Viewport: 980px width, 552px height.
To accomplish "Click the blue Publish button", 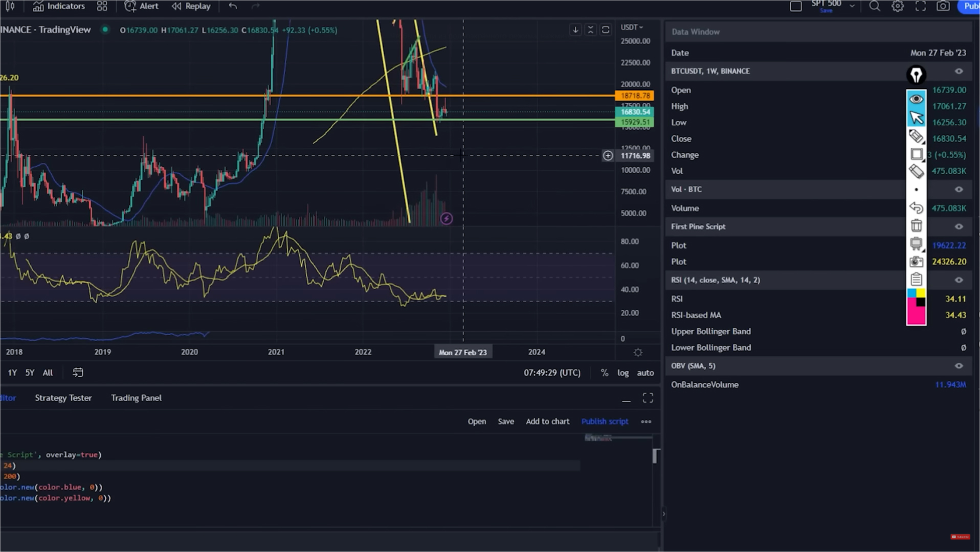I will pyautogui.click(x=969, y=6).
